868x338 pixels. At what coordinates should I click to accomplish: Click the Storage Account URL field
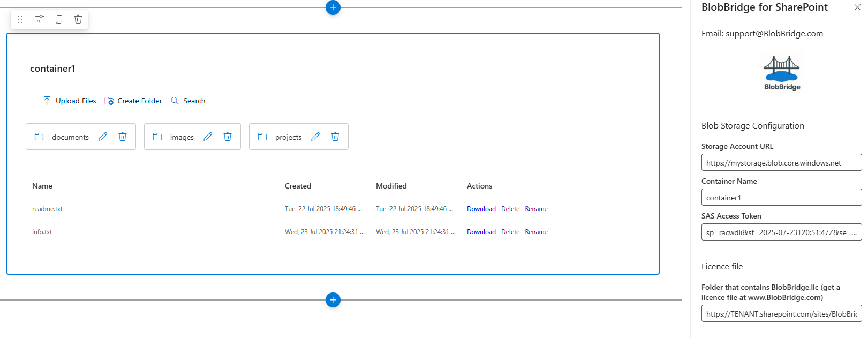781,163
